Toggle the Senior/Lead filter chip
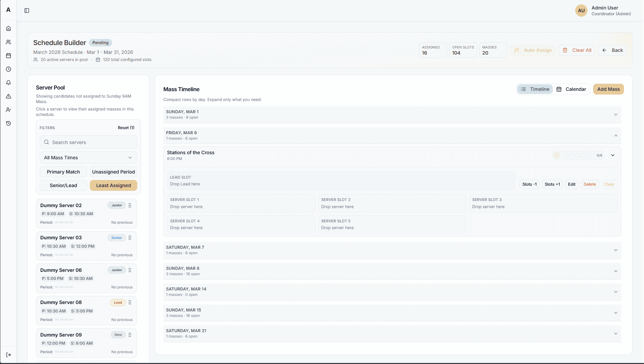 pyautogui.click(x=63, y=185)
